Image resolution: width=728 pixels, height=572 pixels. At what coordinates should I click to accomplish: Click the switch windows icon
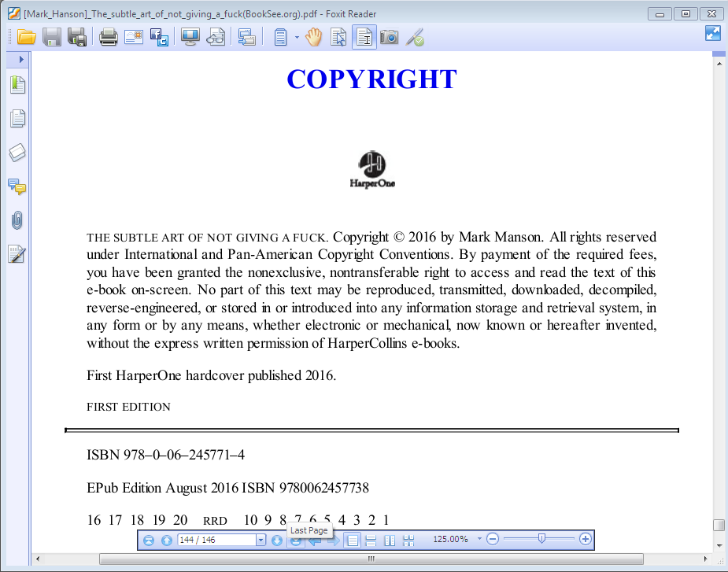tap(246, 37)
